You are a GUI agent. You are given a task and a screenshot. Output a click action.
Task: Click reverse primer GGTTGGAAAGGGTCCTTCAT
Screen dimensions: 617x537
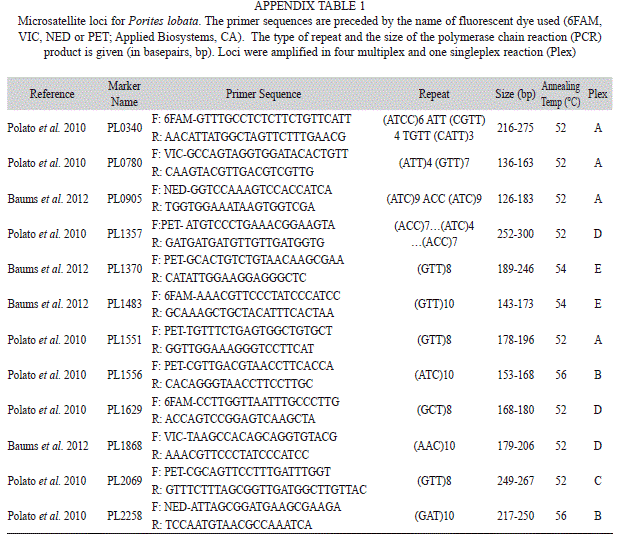[239, 349]
